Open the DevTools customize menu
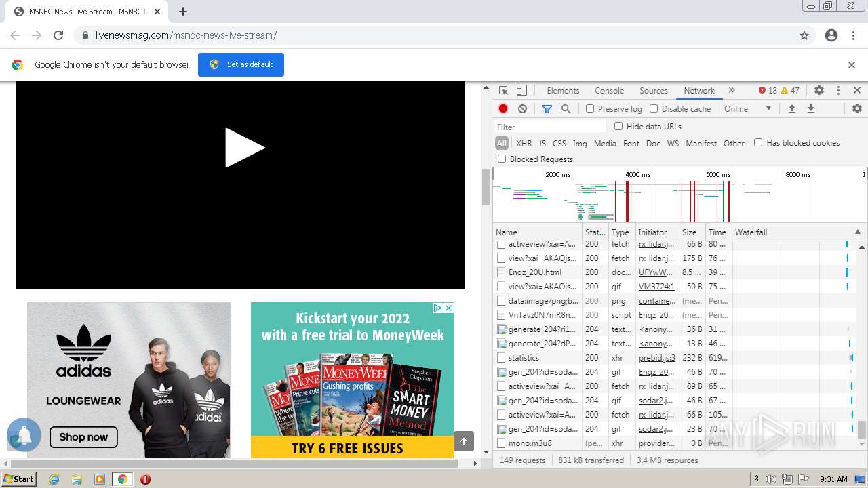 (838, 90)
